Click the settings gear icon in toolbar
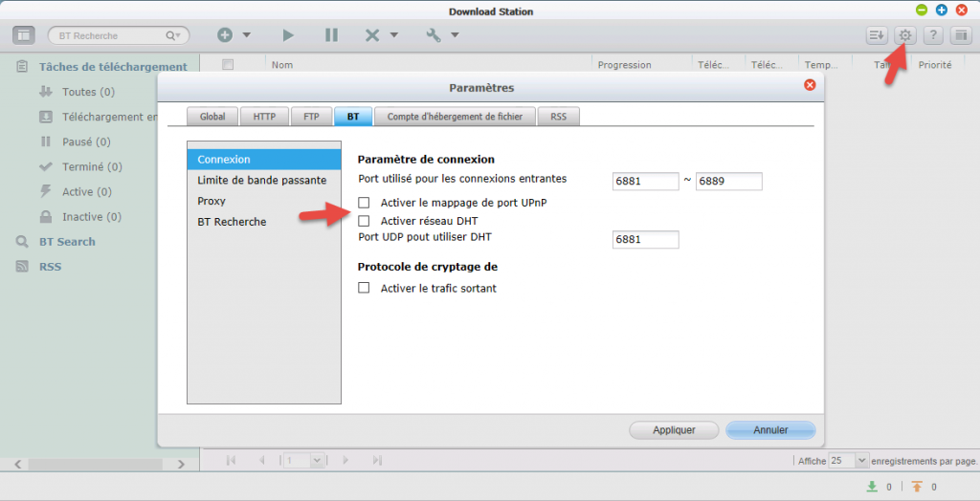The width and height of the screenshot is (980, 501). pos(905,35)
